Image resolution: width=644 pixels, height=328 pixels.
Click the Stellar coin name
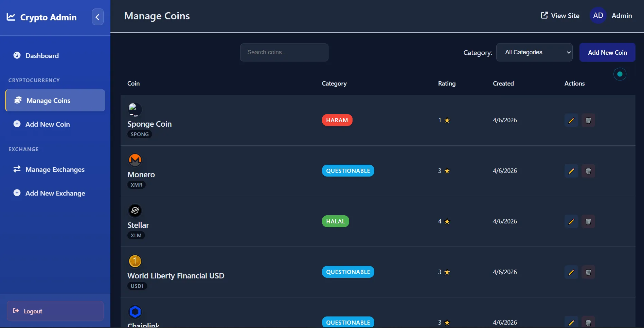point(138,225)
